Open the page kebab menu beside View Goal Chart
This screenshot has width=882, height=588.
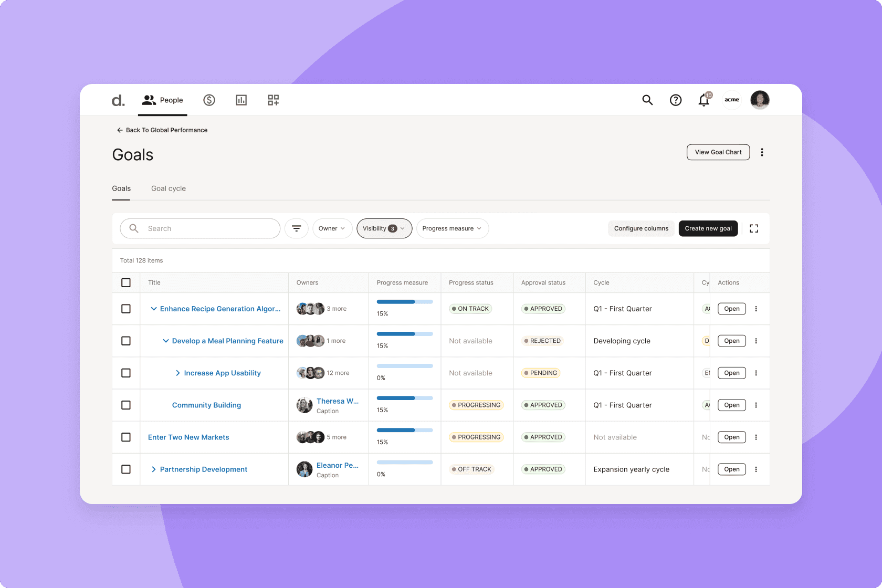(x=762, y=152)
